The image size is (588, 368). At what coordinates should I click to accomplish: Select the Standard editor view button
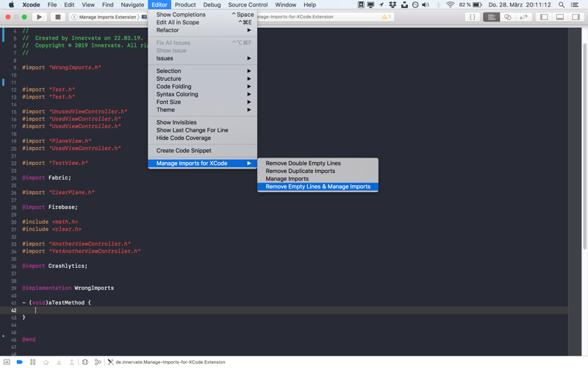pos(491,17)
